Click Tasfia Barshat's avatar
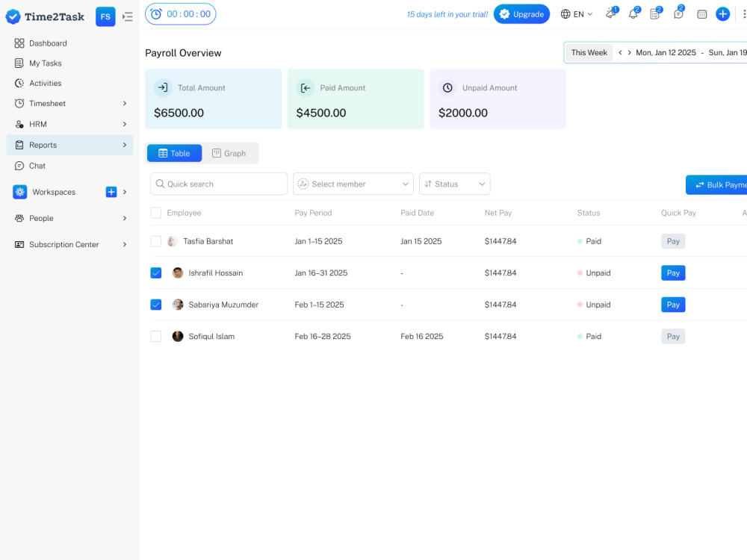 pyautogui.click(x=172, y=241)
